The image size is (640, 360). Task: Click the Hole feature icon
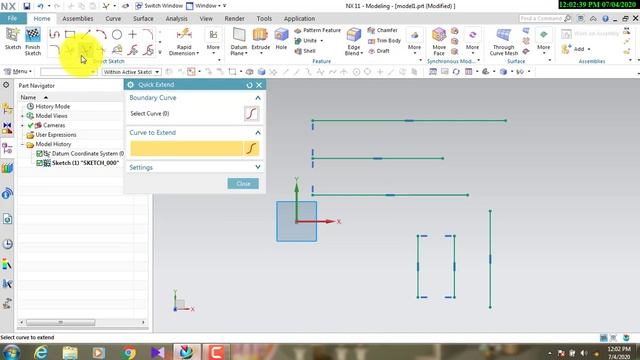coord(281,35)
